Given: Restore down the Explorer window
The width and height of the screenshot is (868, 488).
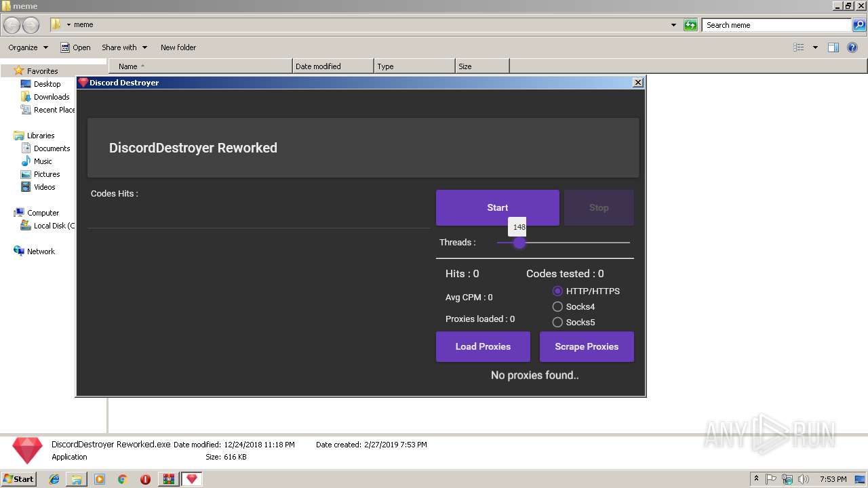Looking at the screenshot, I should click(848, 5).
